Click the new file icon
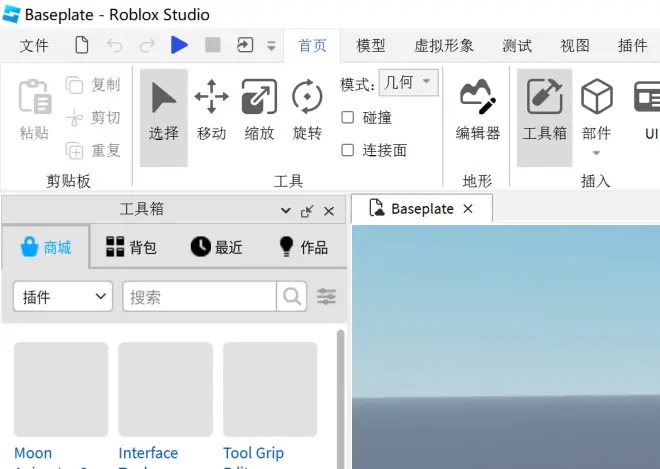 tap(82, 45)
